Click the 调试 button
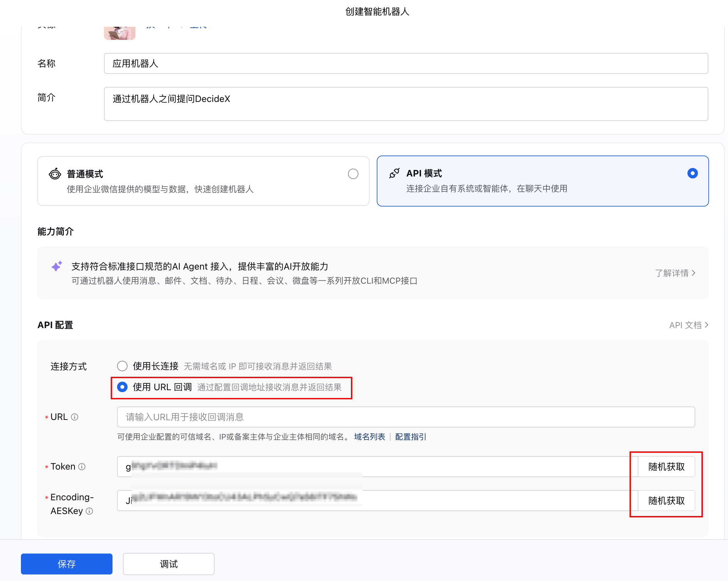The height and width of the screenshot is (581, 728). 168,564
